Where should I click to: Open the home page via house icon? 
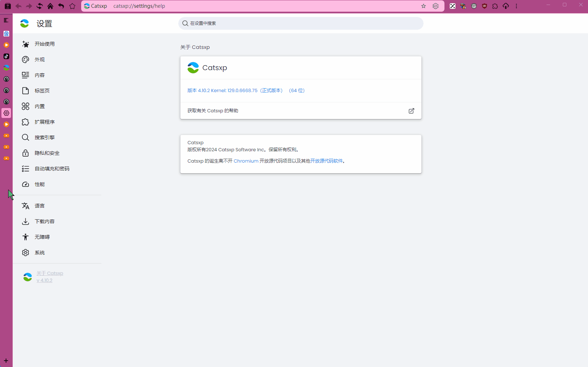[50, 6]
